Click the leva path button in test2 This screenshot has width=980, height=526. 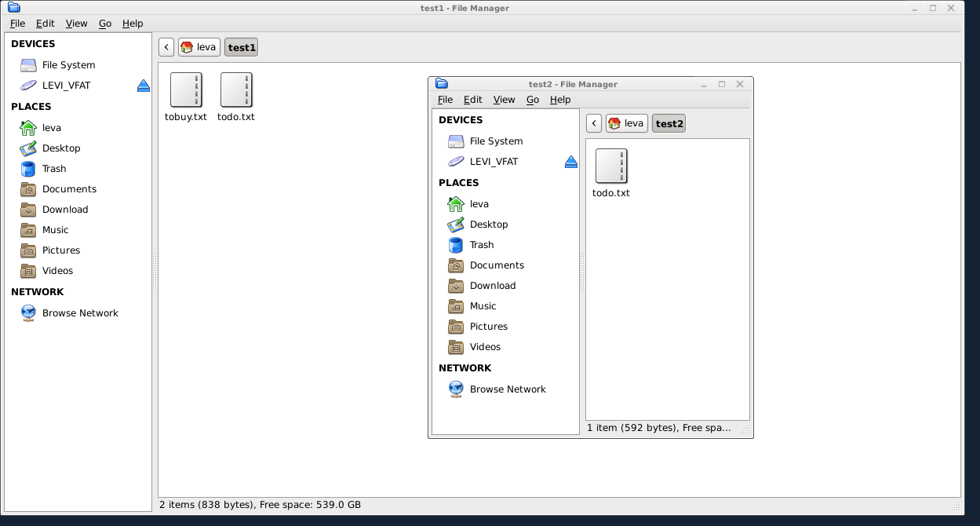[626, 123]
